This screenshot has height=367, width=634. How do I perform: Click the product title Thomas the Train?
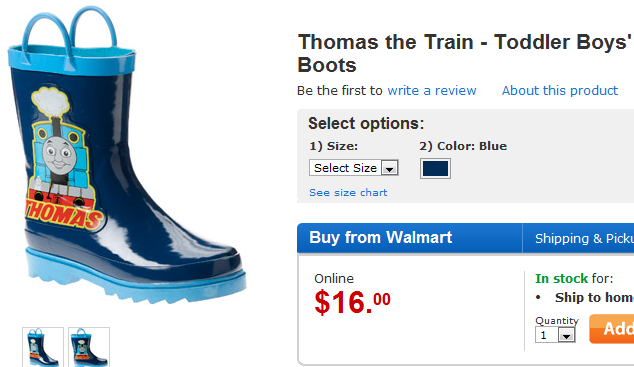[465, 53]
